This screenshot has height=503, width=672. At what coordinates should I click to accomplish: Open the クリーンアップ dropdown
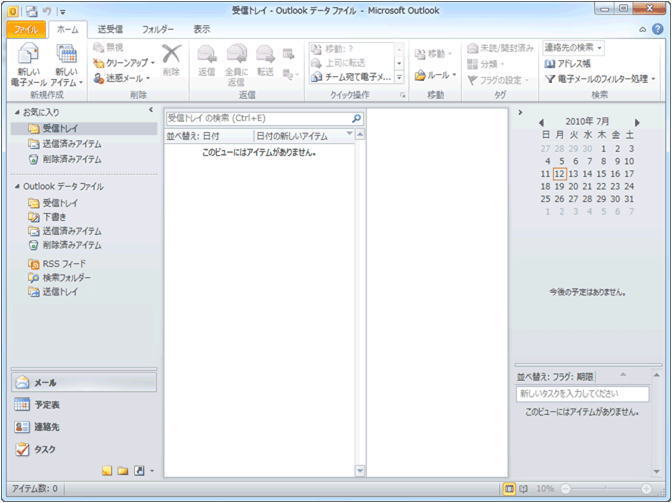click(x=124, y=63)
